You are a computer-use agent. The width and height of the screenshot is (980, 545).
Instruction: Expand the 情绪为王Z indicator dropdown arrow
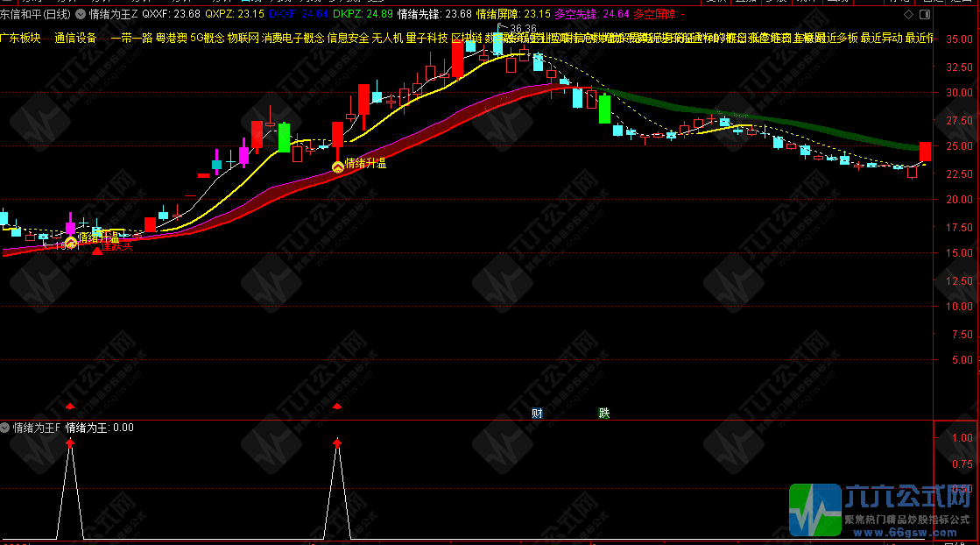[x=81, y=14]
